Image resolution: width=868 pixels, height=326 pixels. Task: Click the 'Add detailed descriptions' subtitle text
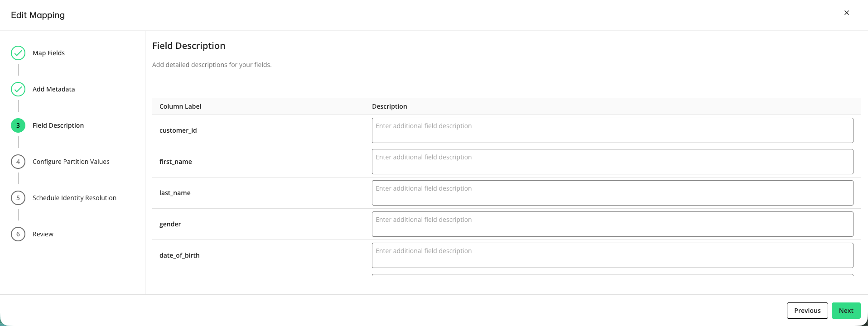(212, 65)
